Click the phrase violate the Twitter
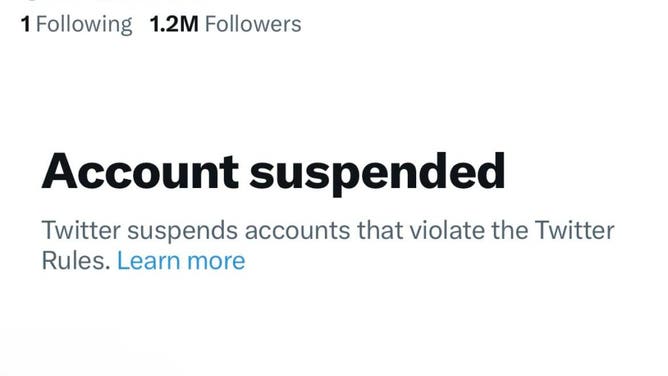 [512, 230]
